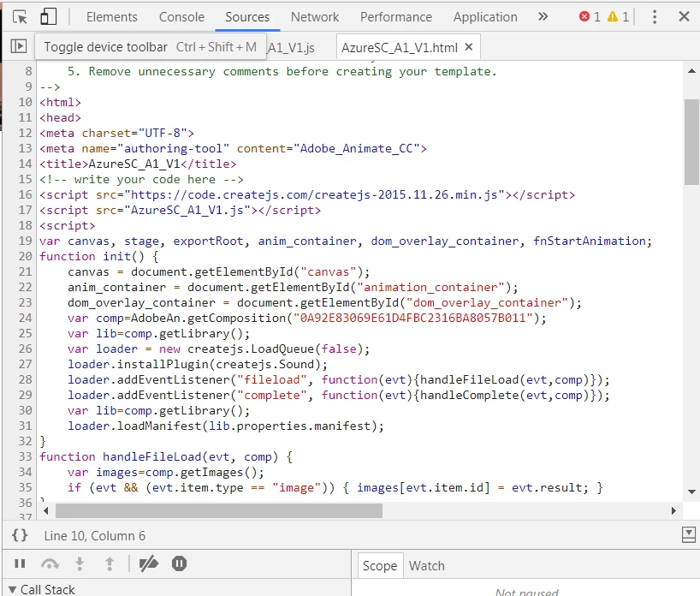Click the editor horizontal scrollbar thumb

click(x=219, y=510)
